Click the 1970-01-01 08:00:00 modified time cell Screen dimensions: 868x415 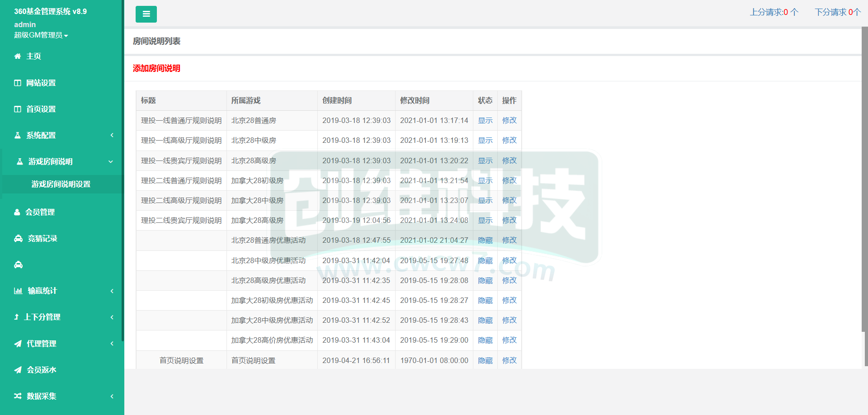click(x=434, y=360)
